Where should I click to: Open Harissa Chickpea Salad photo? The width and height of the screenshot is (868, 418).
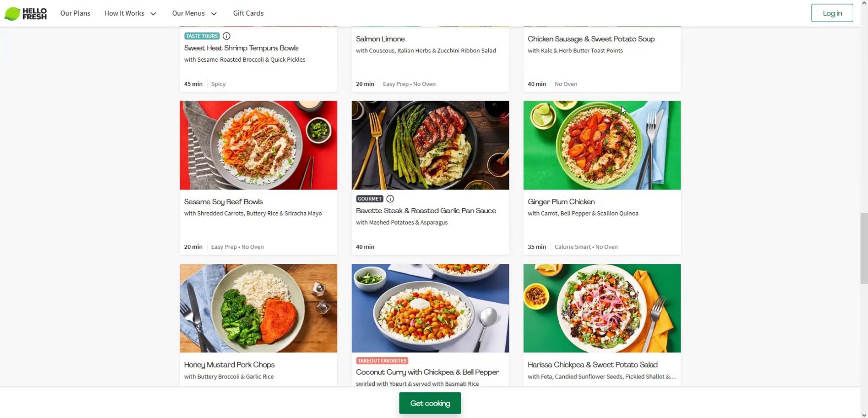602,308
